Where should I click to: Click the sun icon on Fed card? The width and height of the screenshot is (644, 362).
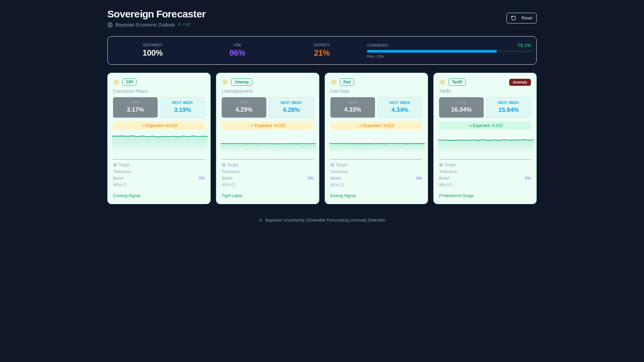(x=334, y=82)
